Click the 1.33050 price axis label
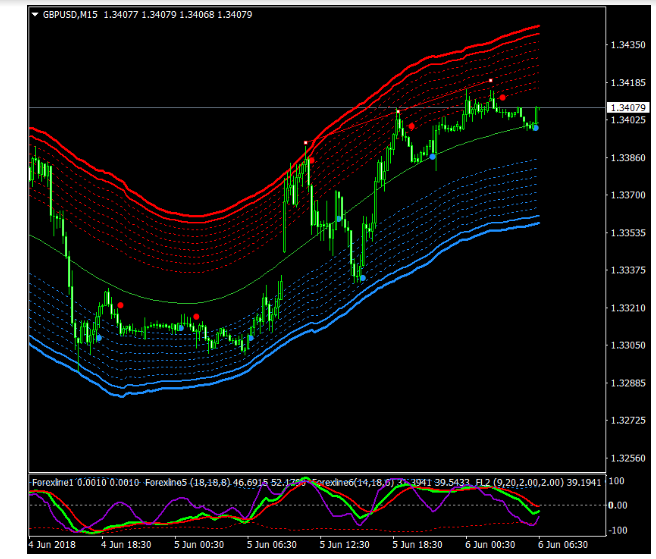The height and width of the screenshot is (559, 656). (628, 346)
